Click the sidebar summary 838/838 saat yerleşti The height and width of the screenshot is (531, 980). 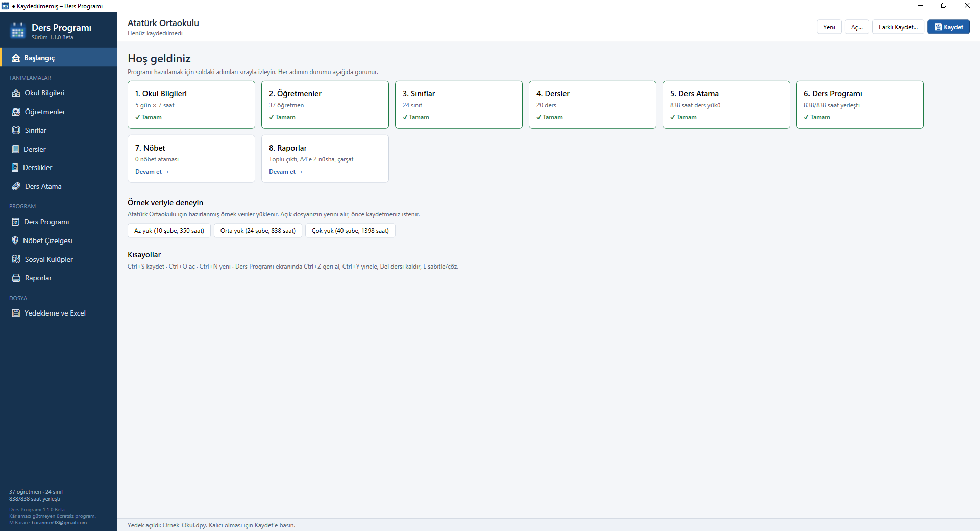[35, 499]
